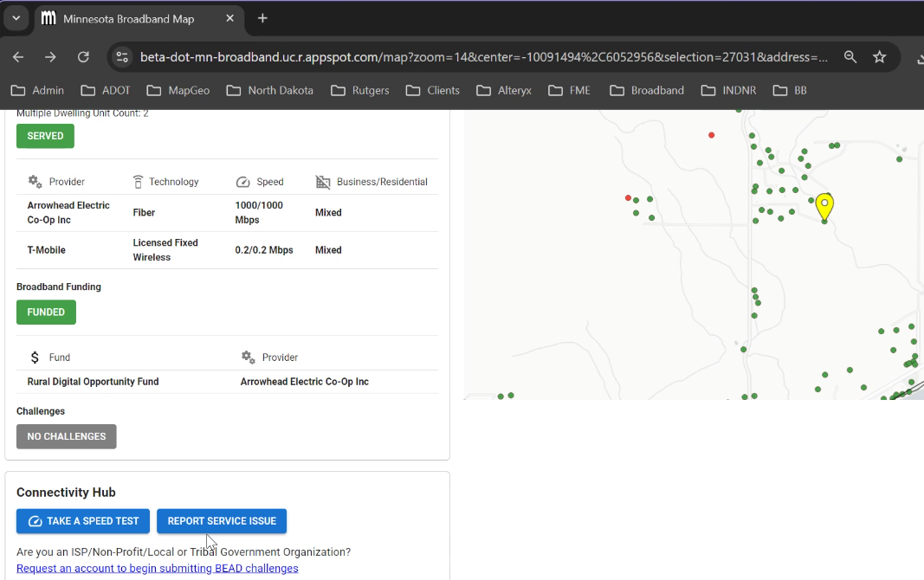
Task: Click the Take a Speed Test button
Action: click(83, 521)
